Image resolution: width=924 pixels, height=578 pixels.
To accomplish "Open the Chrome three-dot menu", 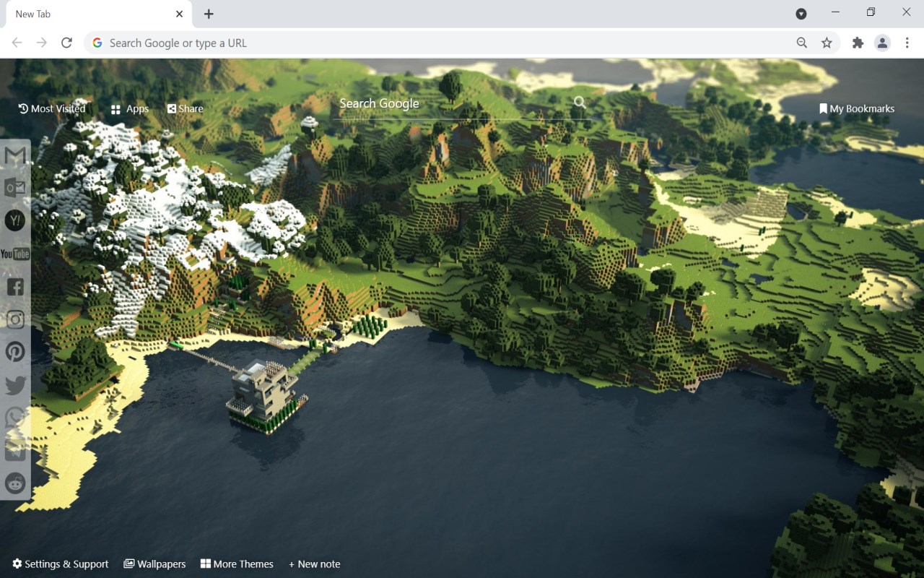I will (907, 43).
